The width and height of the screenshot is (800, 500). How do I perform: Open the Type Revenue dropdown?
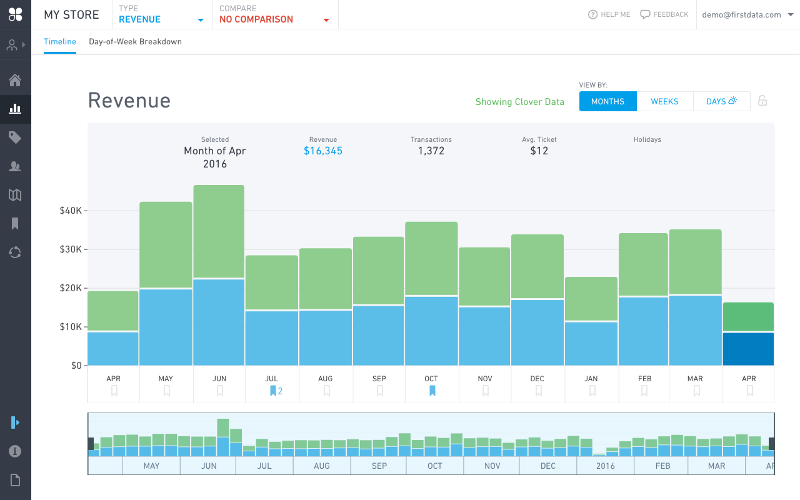pos(160,19)
